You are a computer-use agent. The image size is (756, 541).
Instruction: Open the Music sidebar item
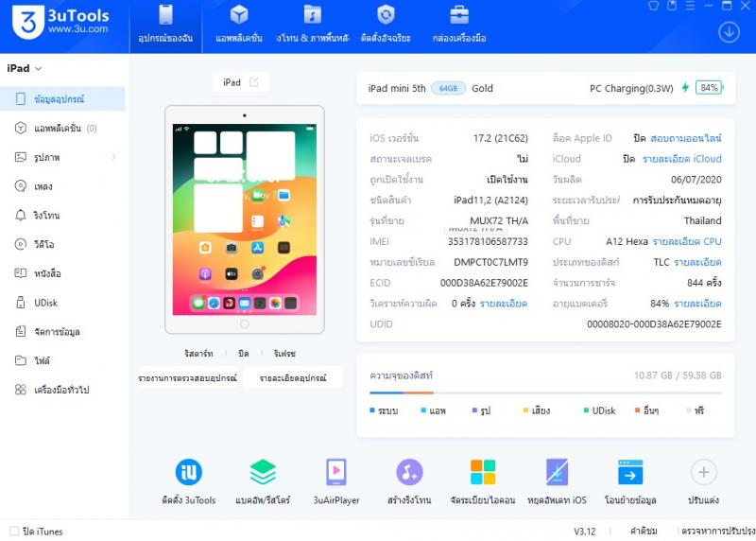point(62,186)
